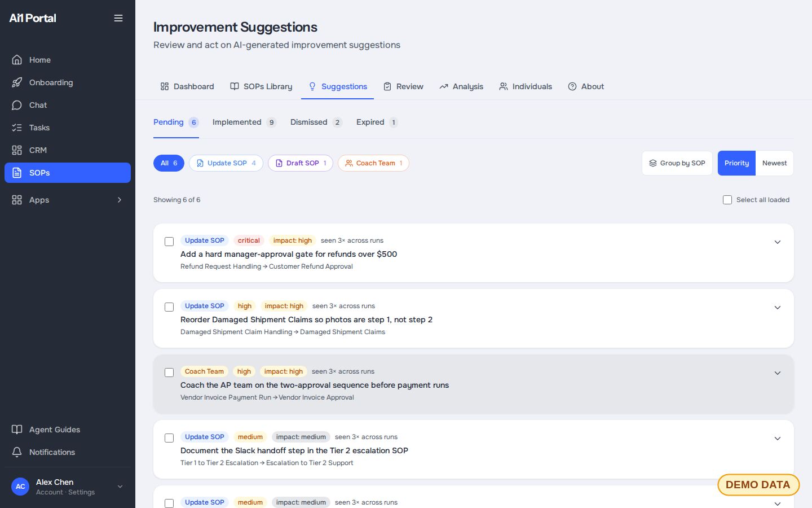This screenshot has width=812, height=508.
Task: Sort suggestions by Newest
Action: [774, 163]
